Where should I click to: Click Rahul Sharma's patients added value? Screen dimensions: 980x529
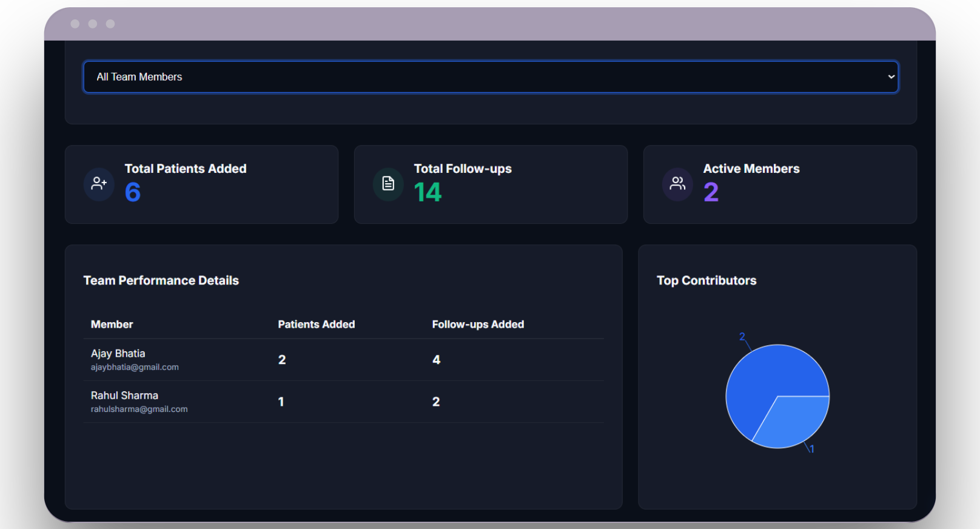point(281,402)
